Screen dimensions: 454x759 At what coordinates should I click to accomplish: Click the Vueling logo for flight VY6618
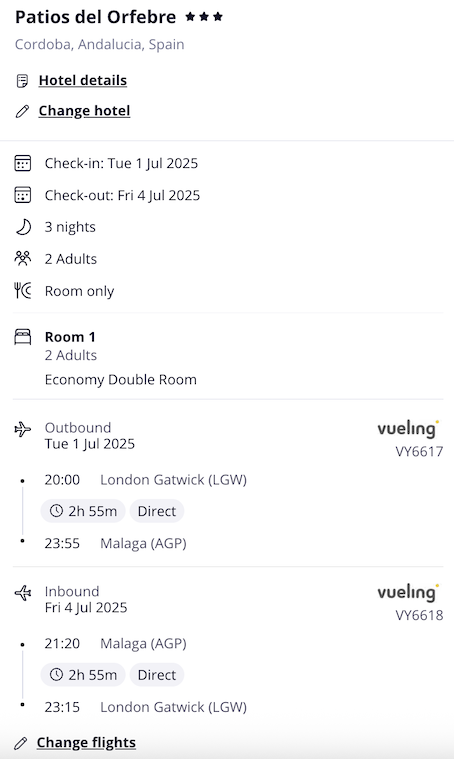click(409, 592)
